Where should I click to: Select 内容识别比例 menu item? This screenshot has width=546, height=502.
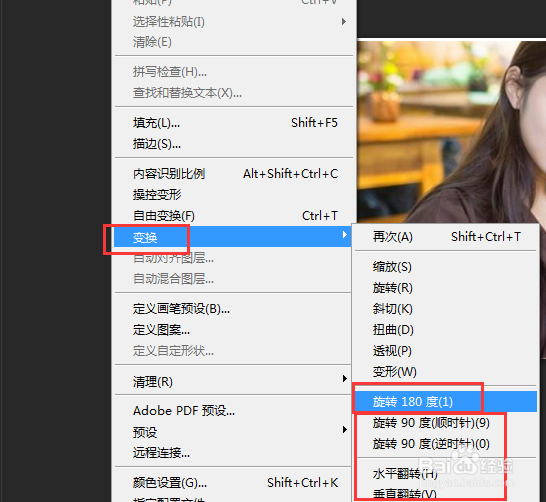[233, 174]
